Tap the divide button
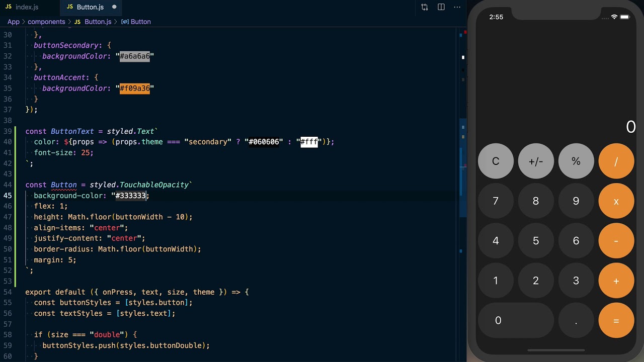644x362 pixels. (x=616, y=161)
